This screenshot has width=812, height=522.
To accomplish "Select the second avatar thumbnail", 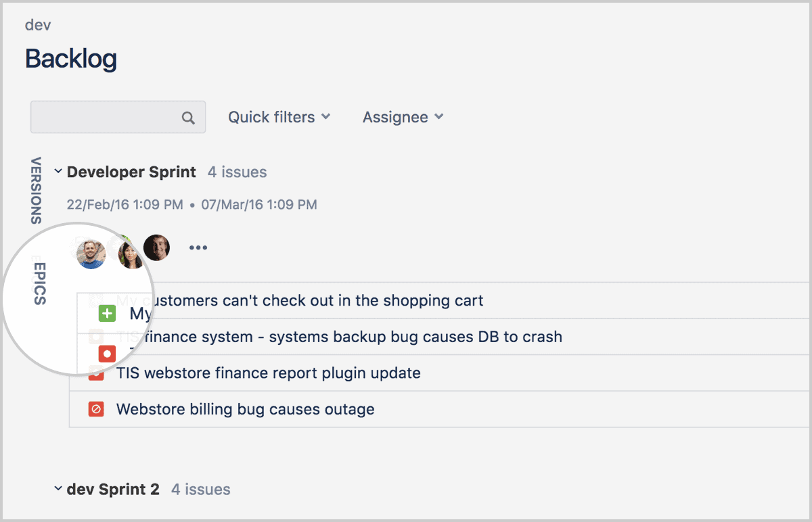I will (x=131, y=252).
